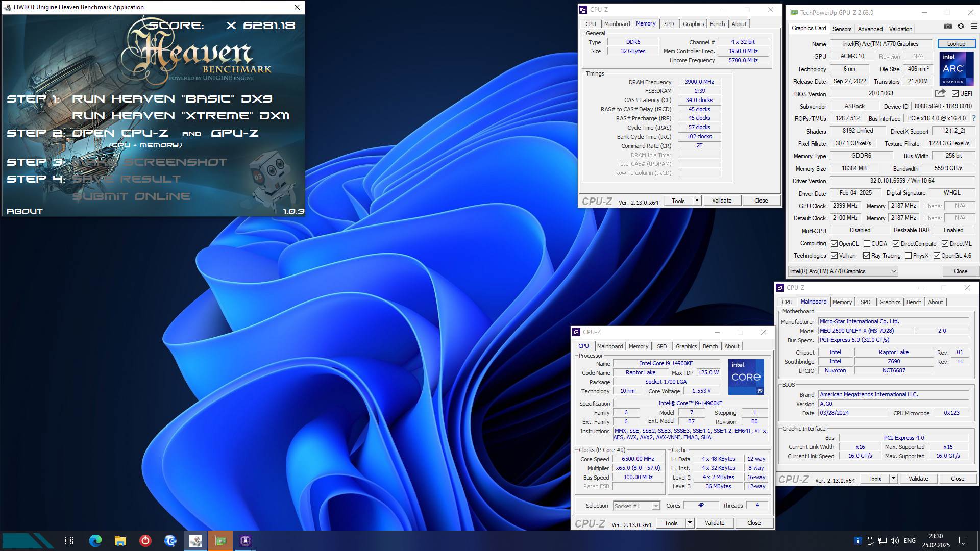Click the ENG language indicator in tray
Image resolution: width=980 pixels, height=551 pixels.
(910, 541)
